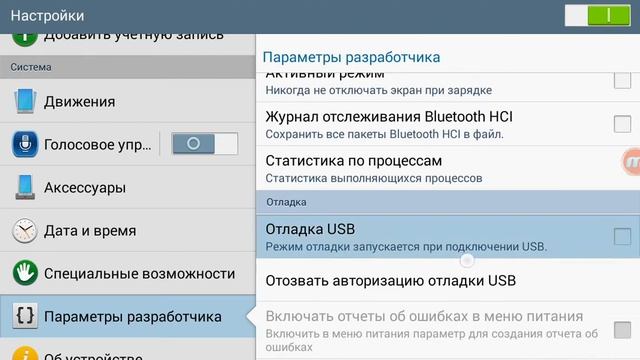This screenshot has width=640, height=360.
Task: Tap the Специальные возможности hand icon
Action: click(x=25, y=273)
